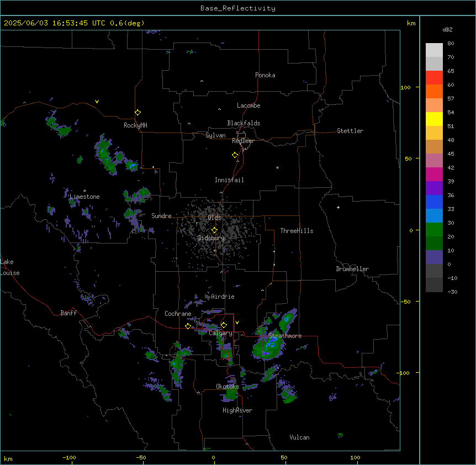This screenshot has width=476, height=465.
Task: Select the light blue legend swatch between 33 and 30
Action: pos(434,215)
